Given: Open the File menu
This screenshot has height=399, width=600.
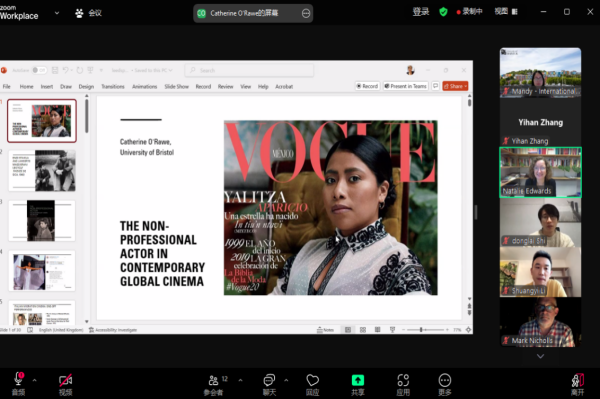Looking at the screenshot, I should pyautogui.click(x=7, y=86).
